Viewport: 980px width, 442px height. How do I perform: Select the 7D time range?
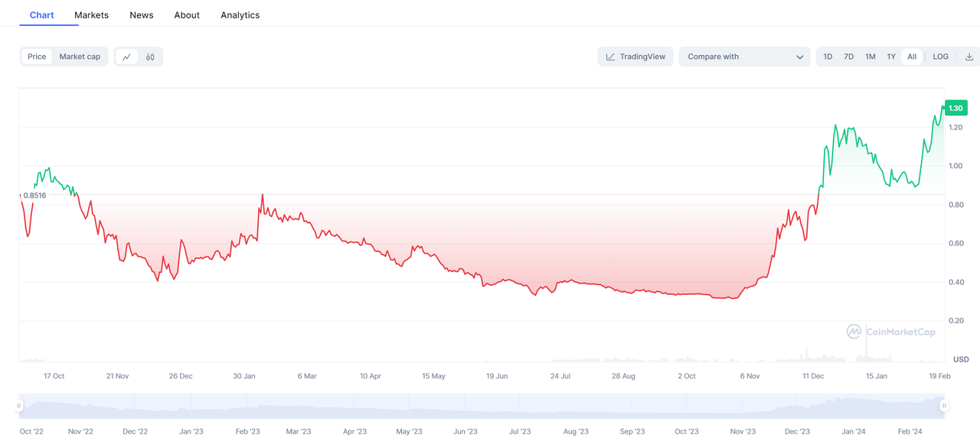point(848,57)
